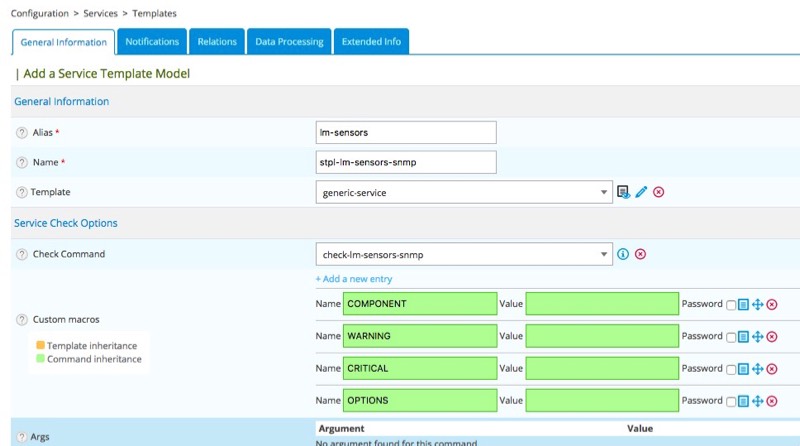Click the edit pencil icon beside Template

tap(641, 192)
